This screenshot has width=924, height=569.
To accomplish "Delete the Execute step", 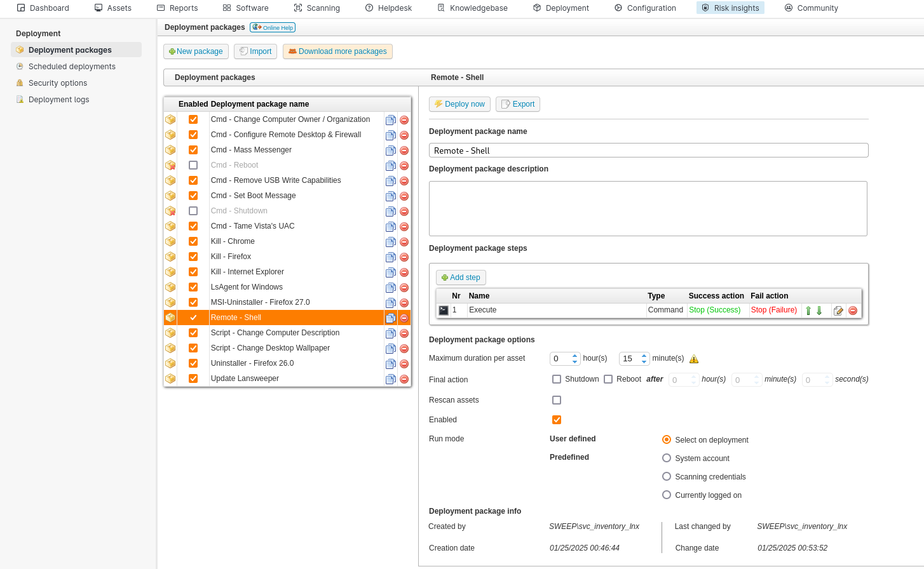I will coord(853,311).
